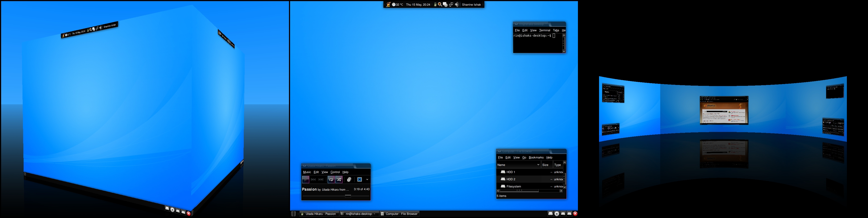Click Size column header in File Browser

coord(547,165)
